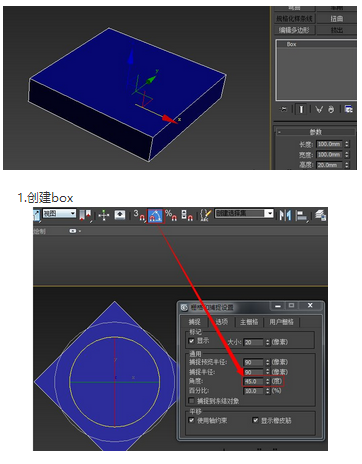The image size is (362, 464).
Task: Click the 挤出 modifier button
Action: (x=336, y=30)
